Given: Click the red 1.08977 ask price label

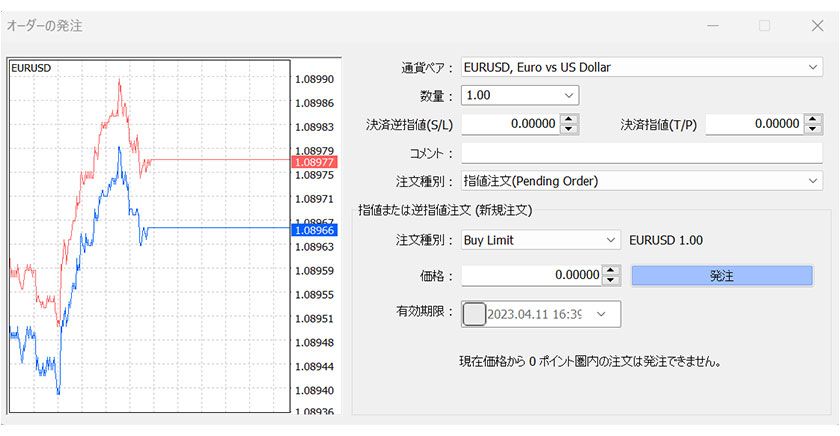Looking at the screenshot, I should click(x=314, y=162).
